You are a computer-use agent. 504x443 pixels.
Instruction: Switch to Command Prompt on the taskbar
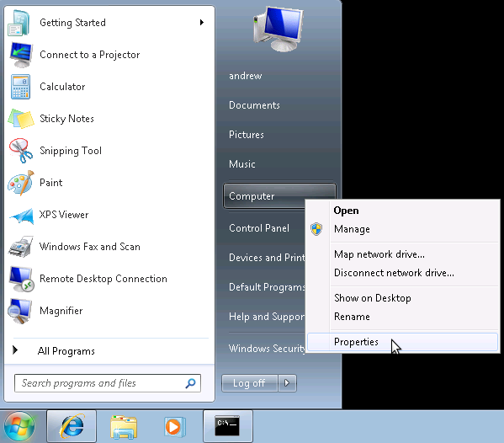click(227, 427)
